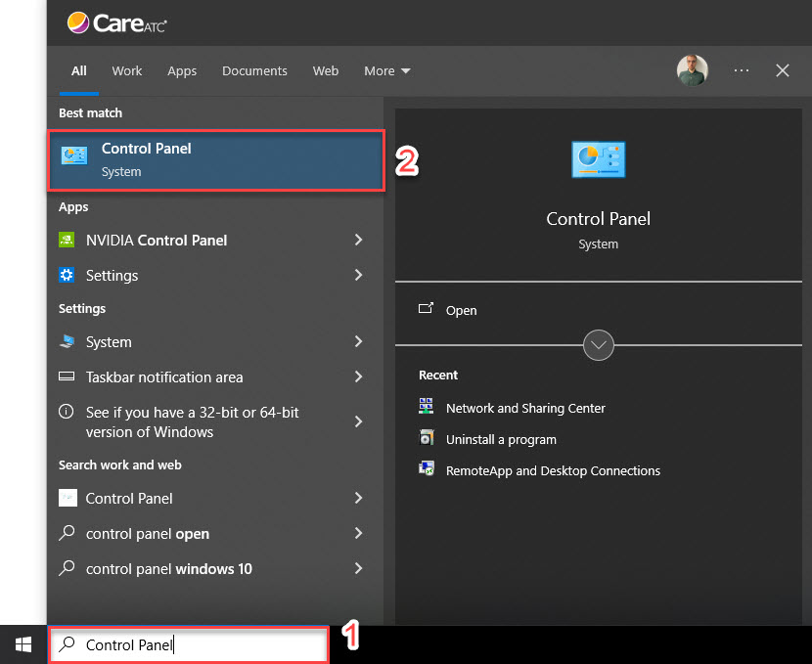This screenshot has height=664, width=812.
Task: Click the Network and Sharing Center icon
Action: click(427, 406)
